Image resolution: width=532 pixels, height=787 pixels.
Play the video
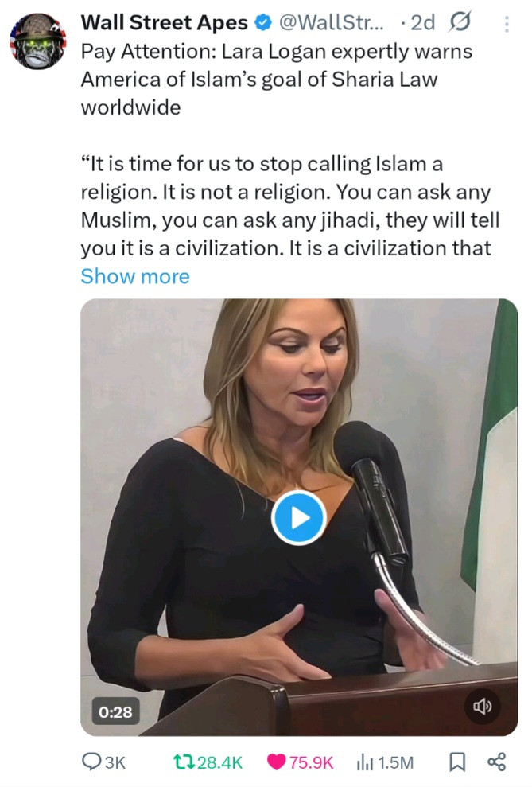pyautogui.click(x=299, y=517)
